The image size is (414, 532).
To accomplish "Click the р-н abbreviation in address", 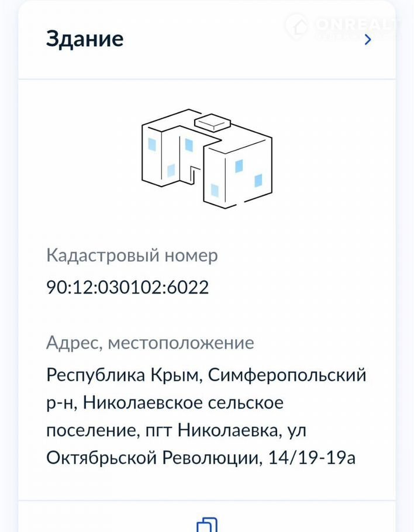I will pos(60,402).
